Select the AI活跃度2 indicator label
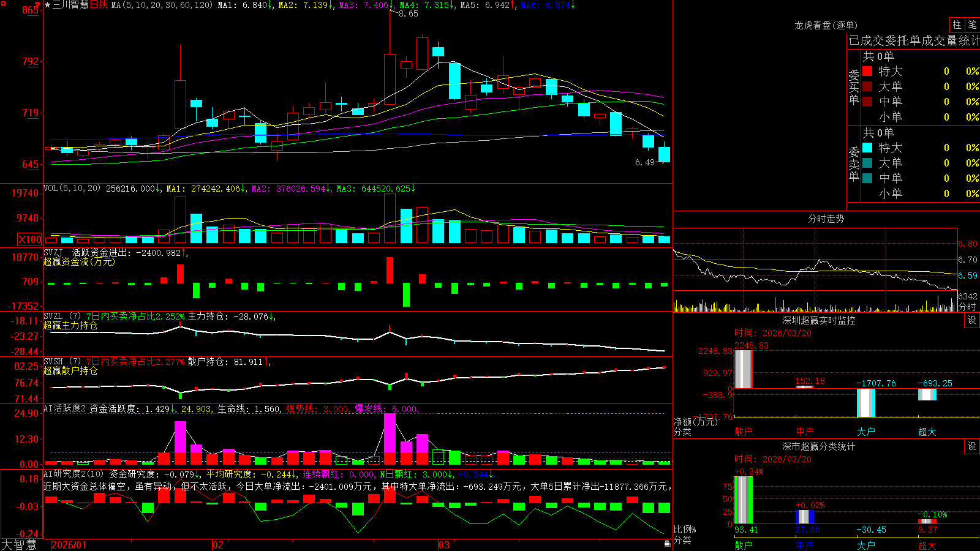980x551 pixels. point(64,408)
